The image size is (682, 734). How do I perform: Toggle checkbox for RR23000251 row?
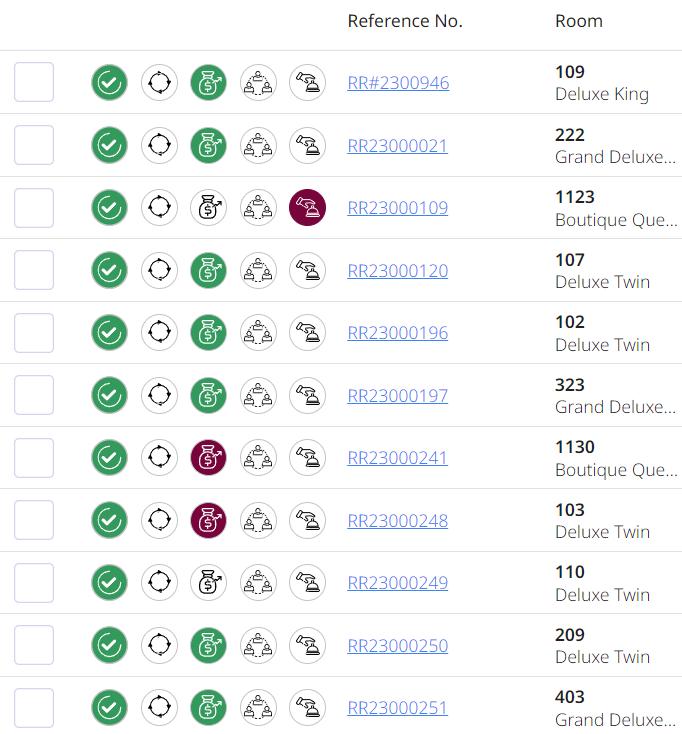34,708
